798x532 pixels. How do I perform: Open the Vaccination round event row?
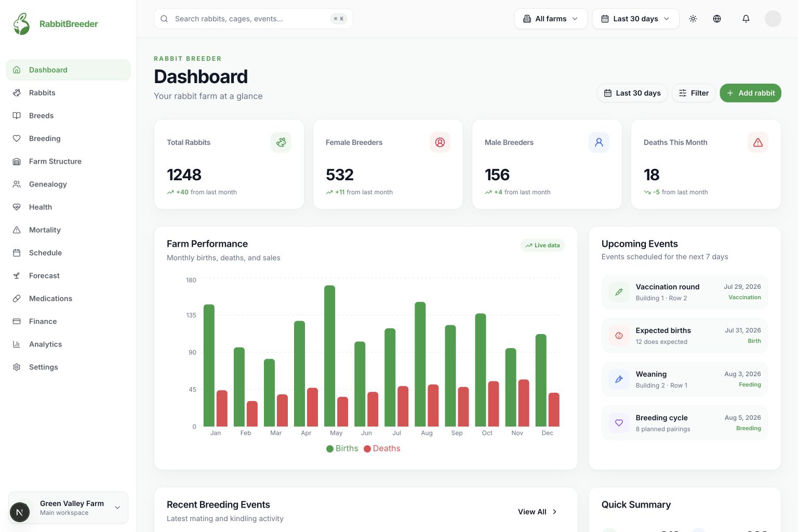(685, 292)
